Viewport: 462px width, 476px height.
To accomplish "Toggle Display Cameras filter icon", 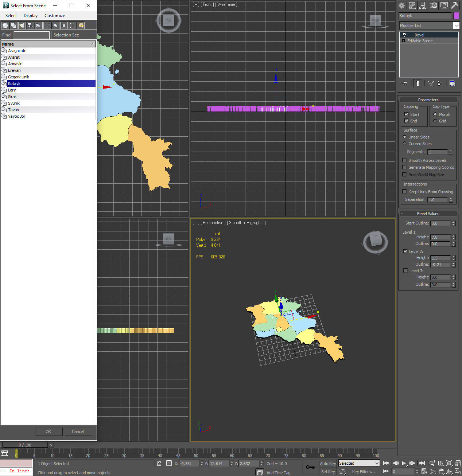I will (x=30, y=26).
